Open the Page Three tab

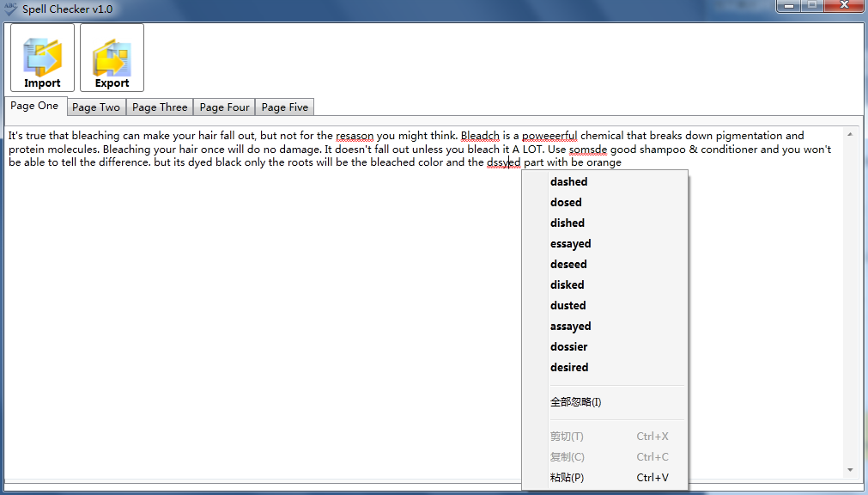pyautogui.click(x=160, y=107)
